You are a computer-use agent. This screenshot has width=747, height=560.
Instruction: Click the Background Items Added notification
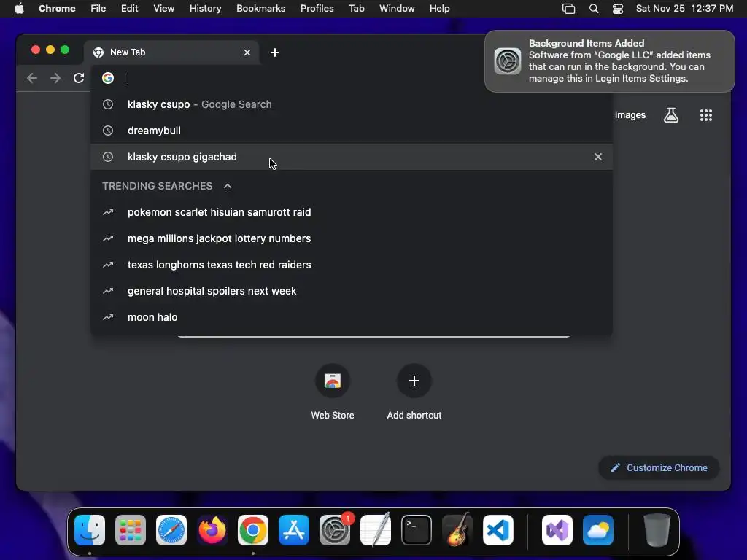point(609,61)
